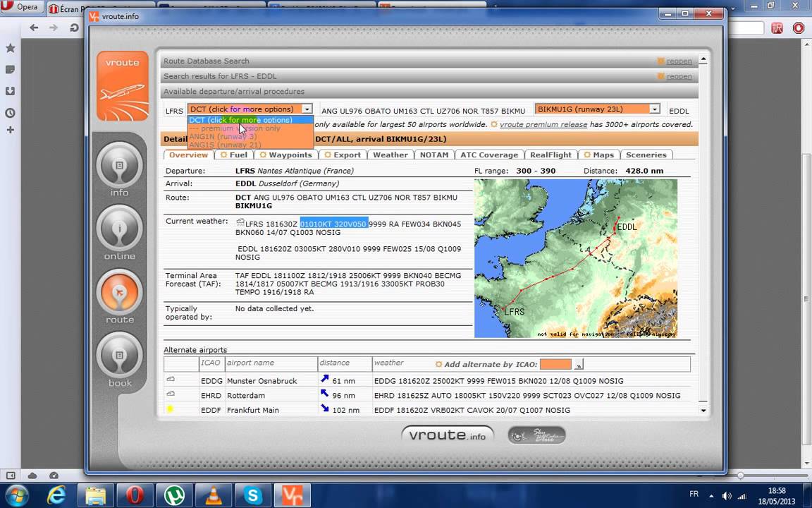The height and width of the screenshot is (508, 812).
Task: Open Opera from the taskbar
Action: 135,495
